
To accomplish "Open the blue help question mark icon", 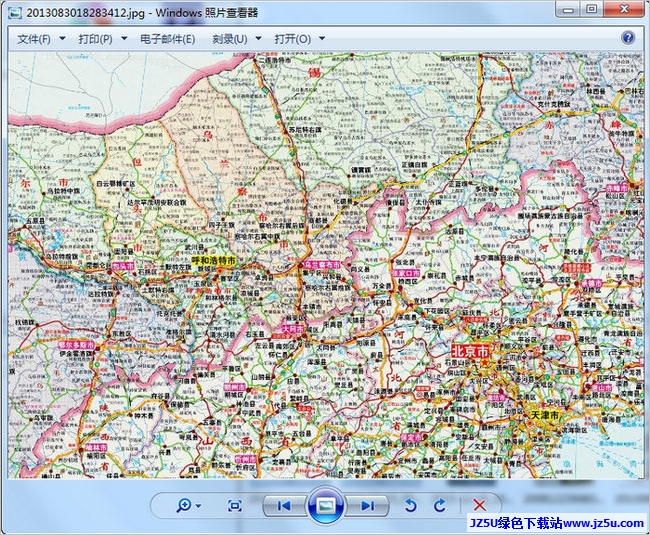I will (628, 38).
